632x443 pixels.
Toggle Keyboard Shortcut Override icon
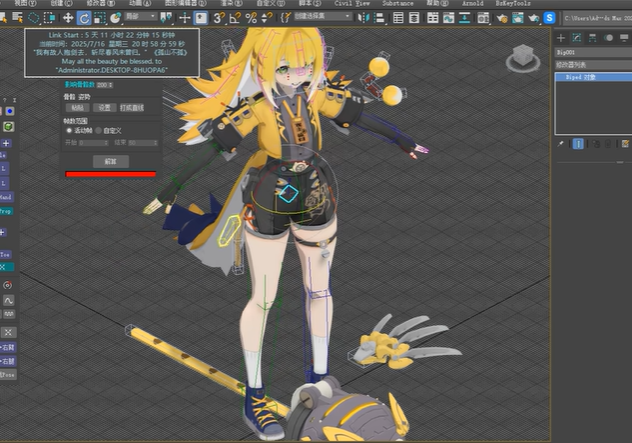(201, 18)
